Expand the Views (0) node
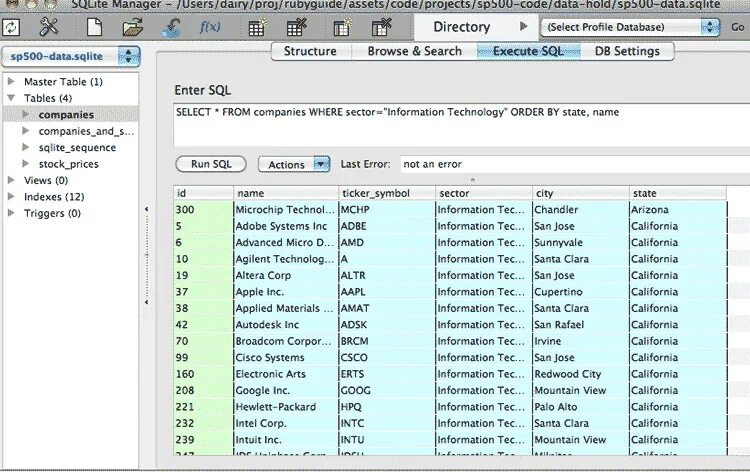750x472 pixels. pos(11,180)
